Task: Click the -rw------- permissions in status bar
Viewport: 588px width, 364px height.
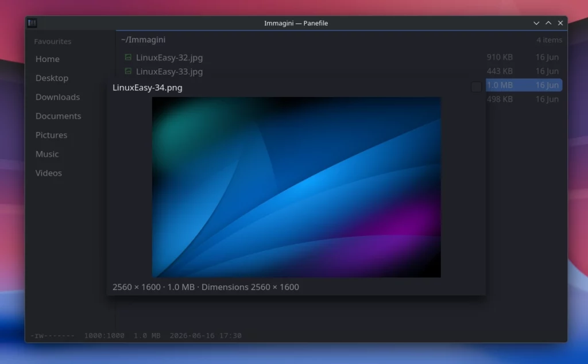Action: [x=52, y=335]
